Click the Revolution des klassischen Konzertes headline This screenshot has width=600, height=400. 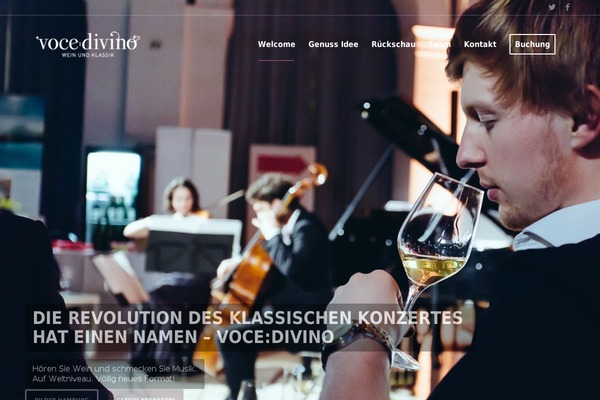248,327
